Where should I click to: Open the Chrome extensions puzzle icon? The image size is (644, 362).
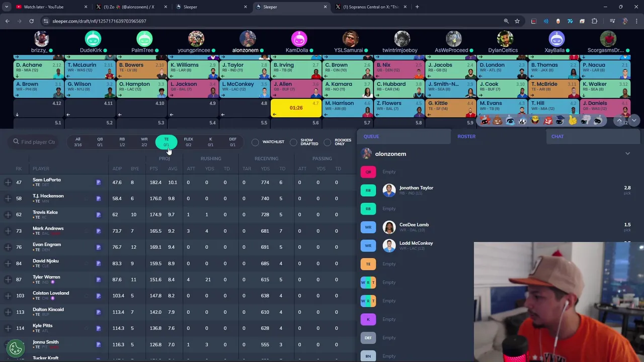594,21
